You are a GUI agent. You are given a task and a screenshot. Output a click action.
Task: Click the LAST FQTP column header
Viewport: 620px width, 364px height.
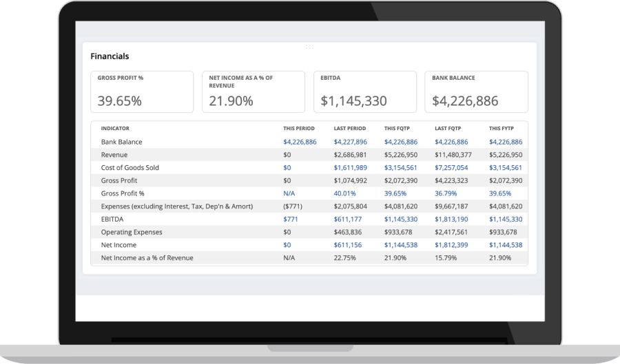pos(448,128)
